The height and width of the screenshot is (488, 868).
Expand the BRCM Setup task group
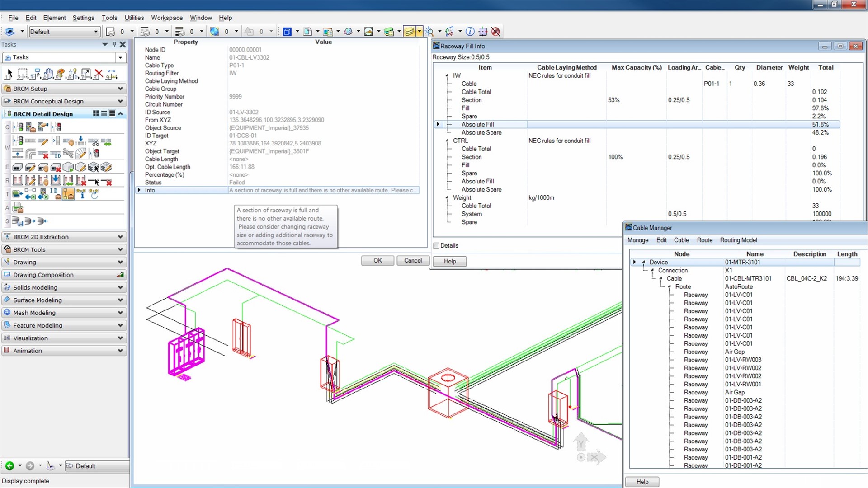[64, 89]
